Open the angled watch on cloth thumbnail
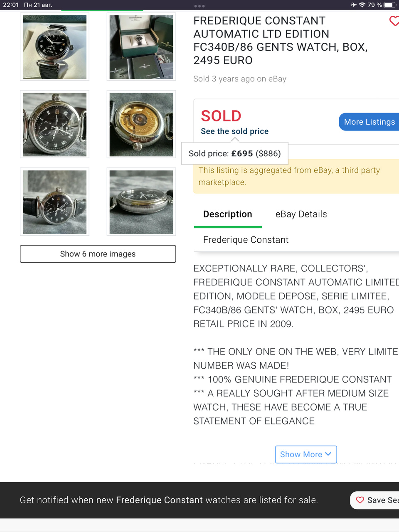 (54, 202)
